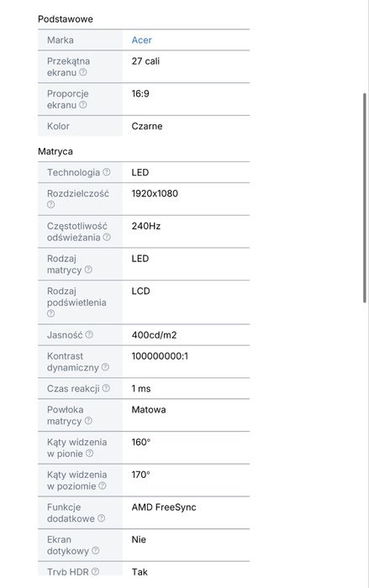Click help icon next to Ekran dotykowy
The width and height of the screenshot is (369, 588).
95,550
